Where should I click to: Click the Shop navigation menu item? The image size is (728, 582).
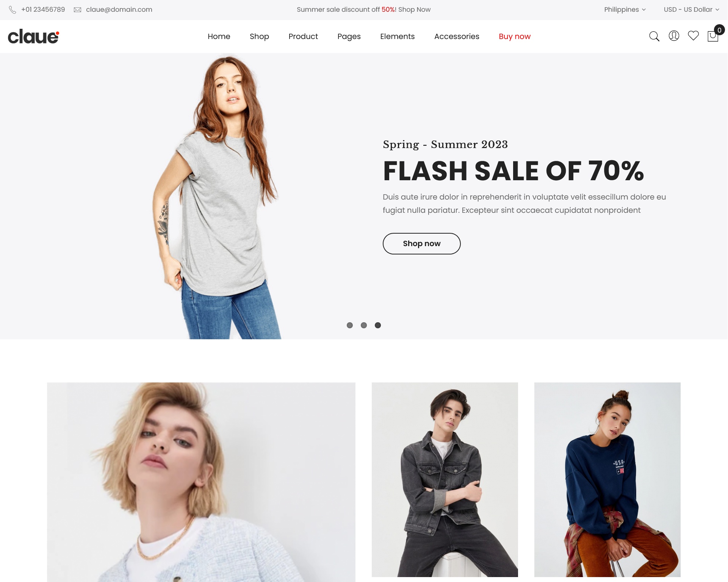[x=259, y=36]
